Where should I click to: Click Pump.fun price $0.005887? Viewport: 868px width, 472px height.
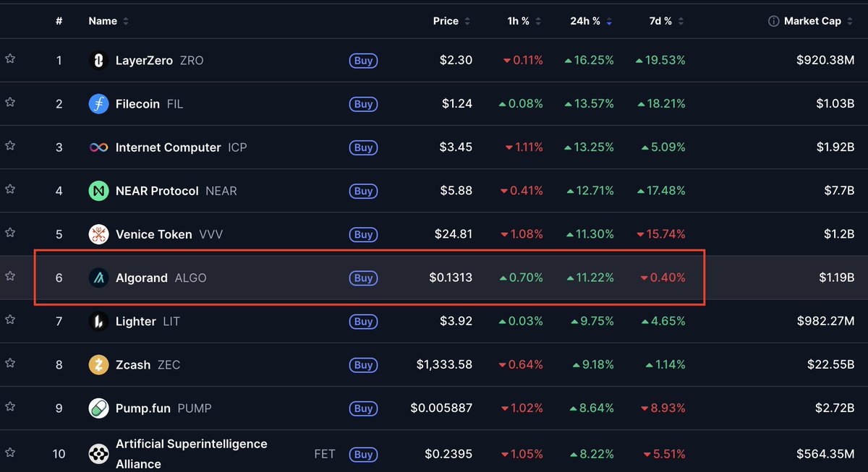pos(441,408)
